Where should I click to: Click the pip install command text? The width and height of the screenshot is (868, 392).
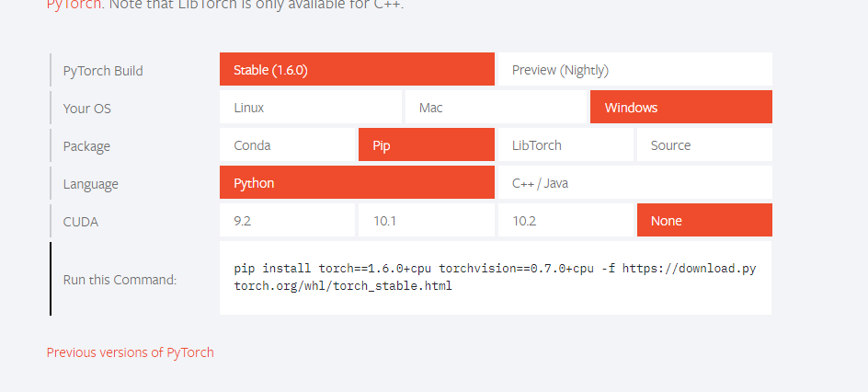pyautogui.click(x=495, y=277)
